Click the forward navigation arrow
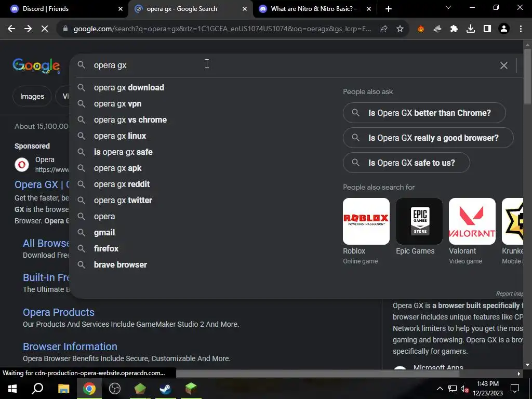532x399 pixels. 28,29
